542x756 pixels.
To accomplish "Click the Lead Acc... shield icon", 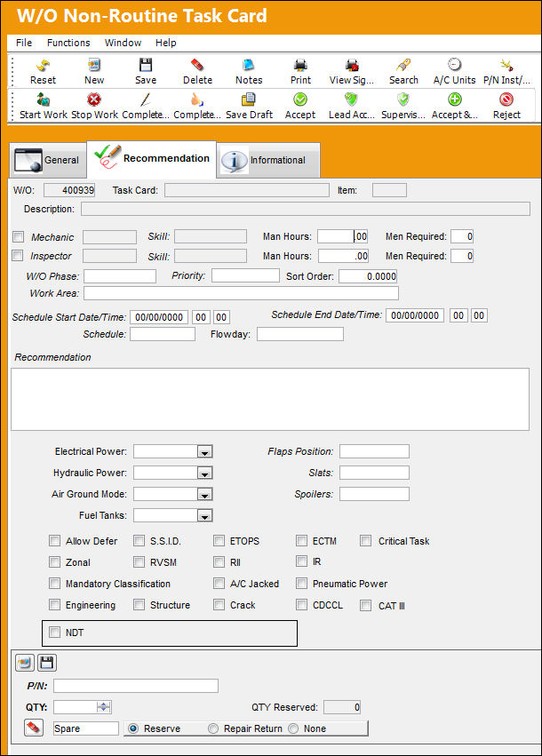I will click(352, 99).
